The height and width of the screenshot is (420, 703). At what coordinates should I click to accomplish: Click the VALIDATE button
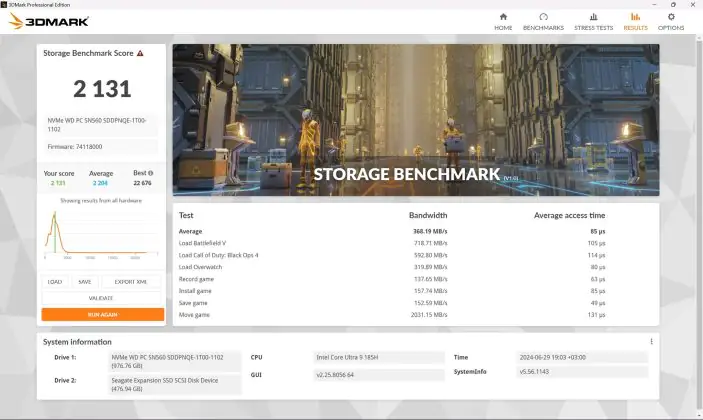pyautogui.click(x=101, y=298)
